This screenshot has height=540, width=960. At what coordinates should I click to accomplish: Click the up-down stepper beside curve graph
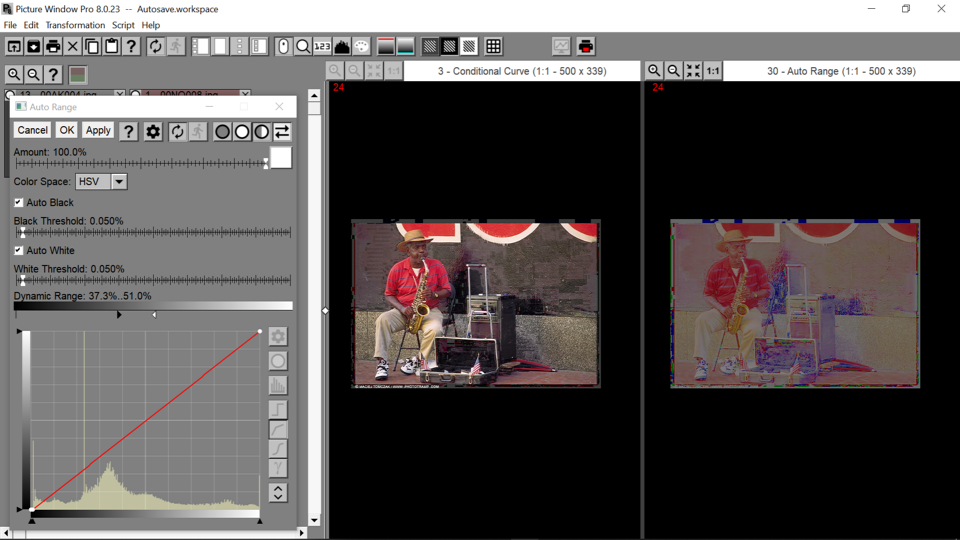tap(278, 493)
